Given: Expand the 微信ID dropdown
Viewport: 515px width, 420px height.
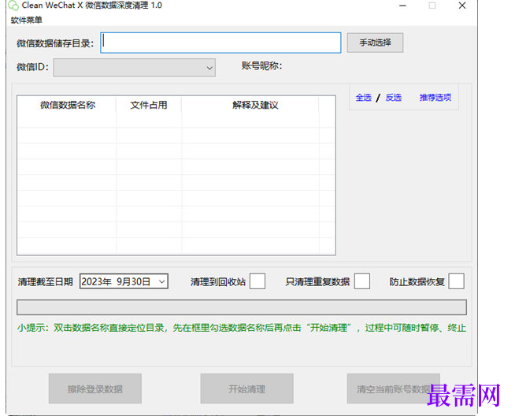Looking at the screenshot, I should tap(135, 68).
